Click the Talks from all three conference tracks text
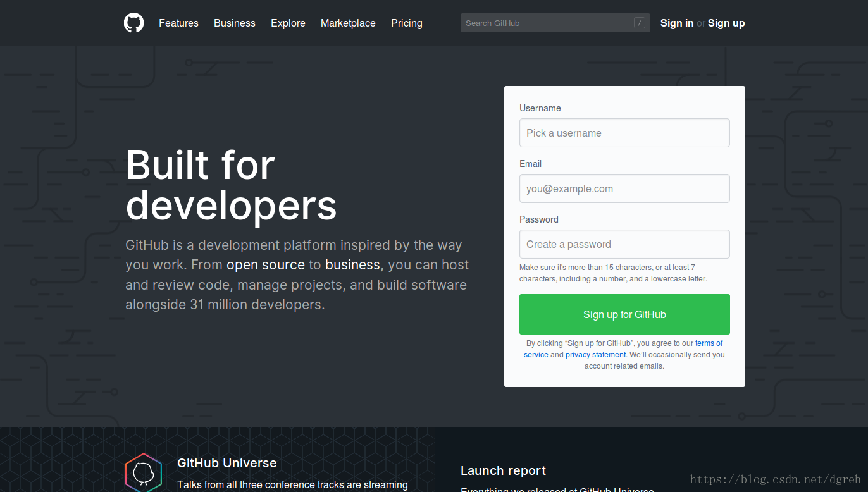Viewport: 868px width, 492px height. click(x=292, y=485)
